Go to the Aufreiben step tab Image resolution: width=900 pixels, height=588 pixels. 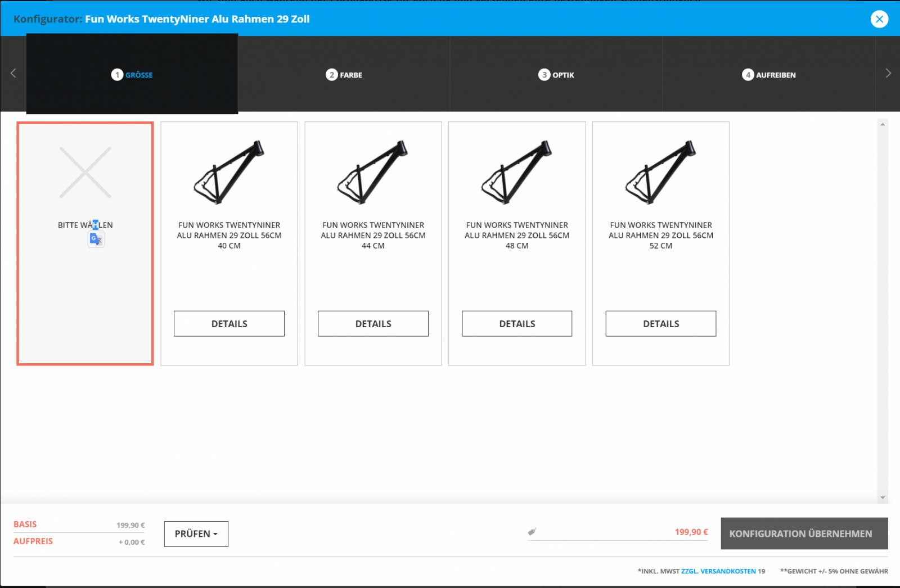click(x=769, y=75)
